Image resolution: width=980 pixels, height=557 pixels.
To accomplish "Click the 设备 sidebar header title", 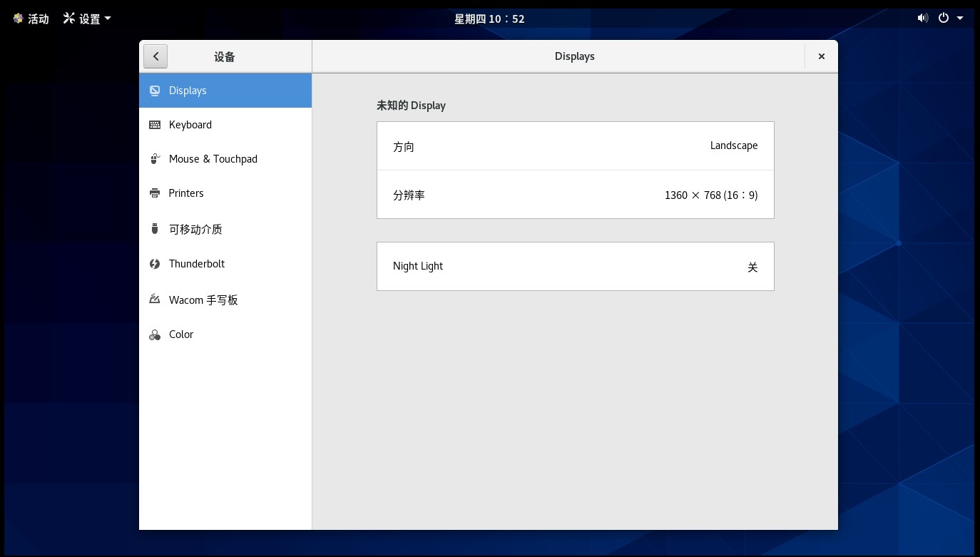I will click(225, 57).
